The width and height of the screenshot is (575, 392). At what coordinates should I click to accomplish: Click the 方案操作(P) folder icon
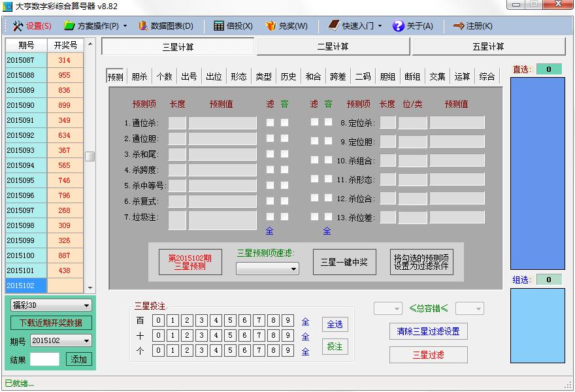tap(69, 26)
